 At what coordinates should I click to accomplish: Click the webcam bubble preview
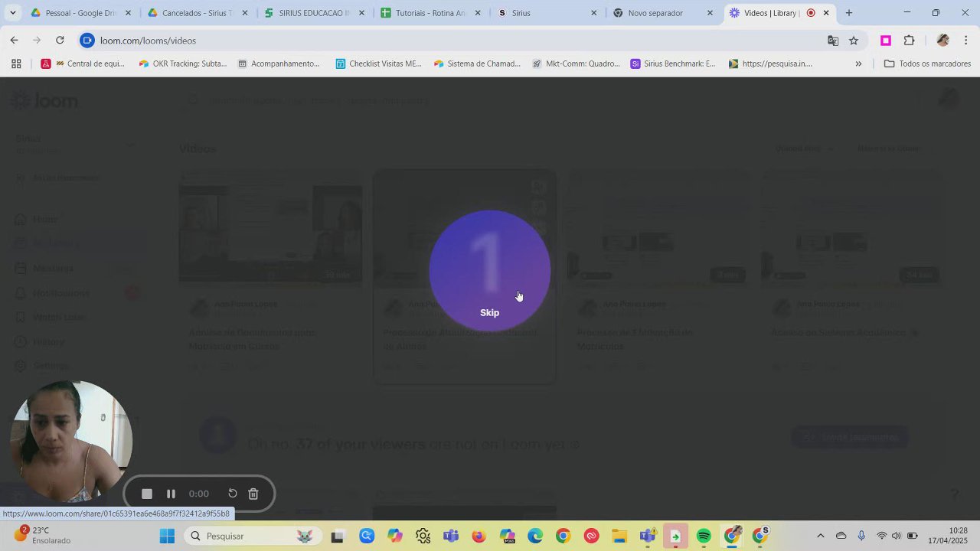pyautogui.click(x=71, y=441)
